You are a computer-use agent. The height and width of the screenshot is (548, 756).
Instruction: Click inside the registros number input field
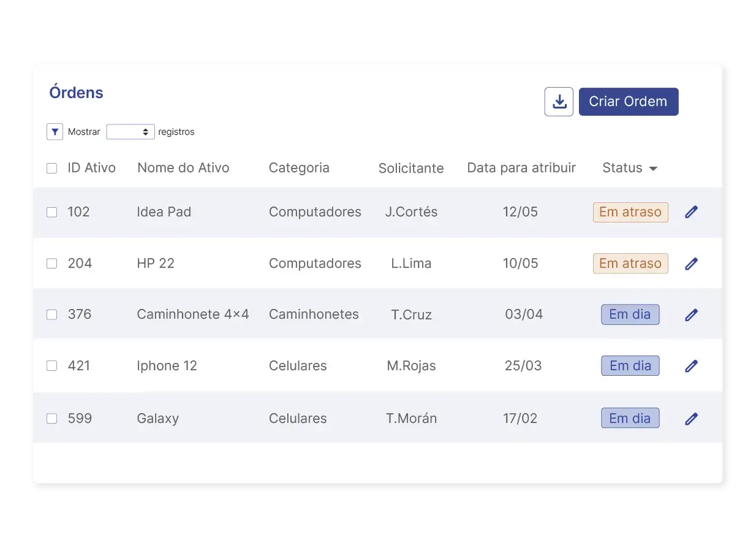click(x=123, y=131)
